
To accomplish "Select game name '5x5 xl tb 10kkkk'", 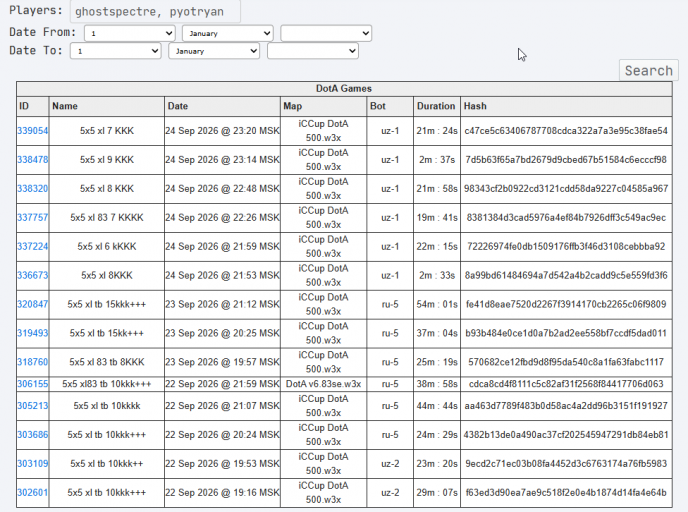I will coord(107,406).
